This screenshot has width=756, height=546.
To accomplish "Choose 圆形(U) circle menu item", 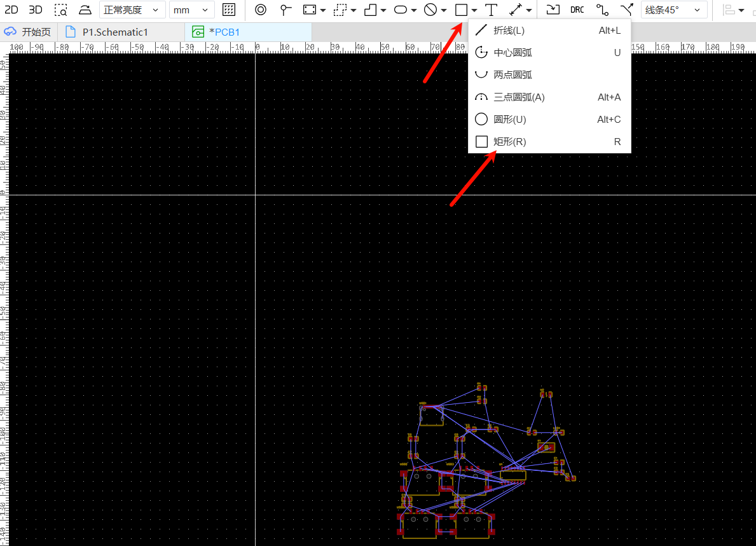I will [549, 119].
